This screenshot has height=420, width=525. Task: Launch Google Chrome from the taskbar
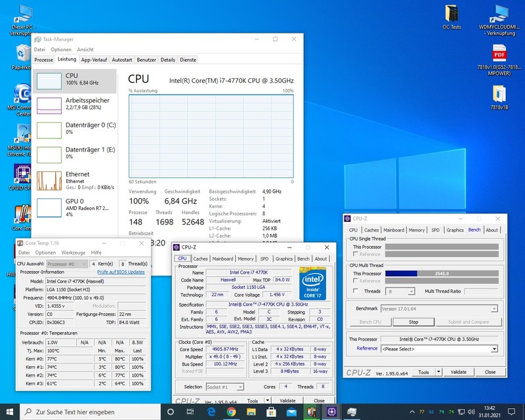click(231, 411)
